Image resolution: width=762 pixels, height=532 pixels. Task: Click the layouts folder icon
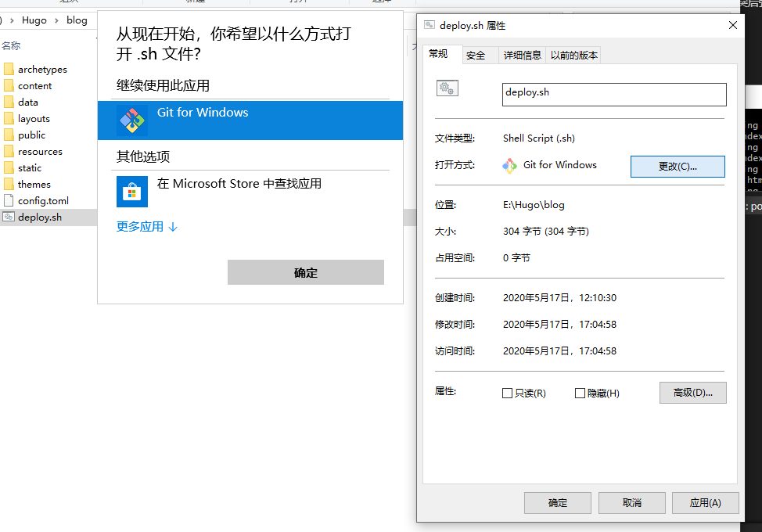[9, 119]
